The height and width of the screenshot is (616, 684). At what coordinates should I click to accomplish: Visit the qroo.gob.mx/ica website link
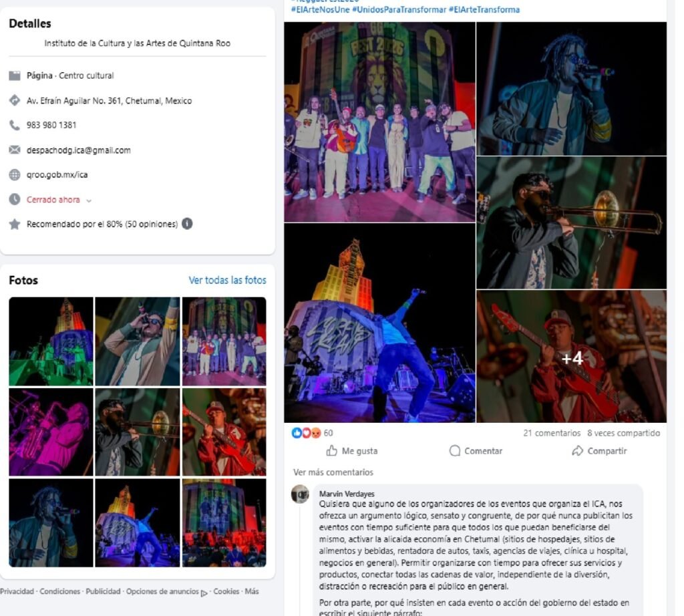57,174
